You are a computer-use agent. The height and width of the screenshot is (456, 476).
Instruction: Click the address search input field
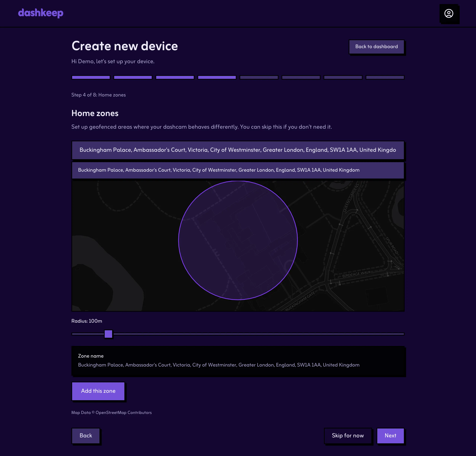(x=238, y=150)
